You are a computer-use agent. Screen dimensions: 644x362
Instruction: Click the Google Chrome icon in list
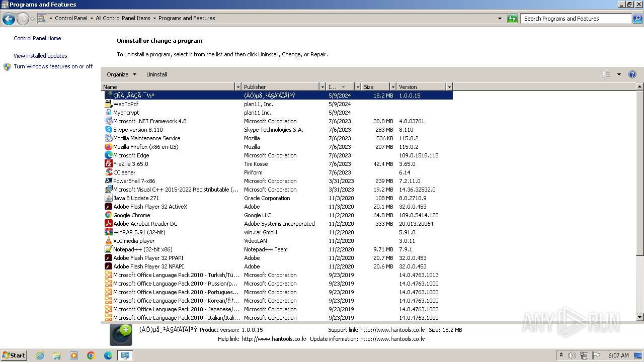108,215
